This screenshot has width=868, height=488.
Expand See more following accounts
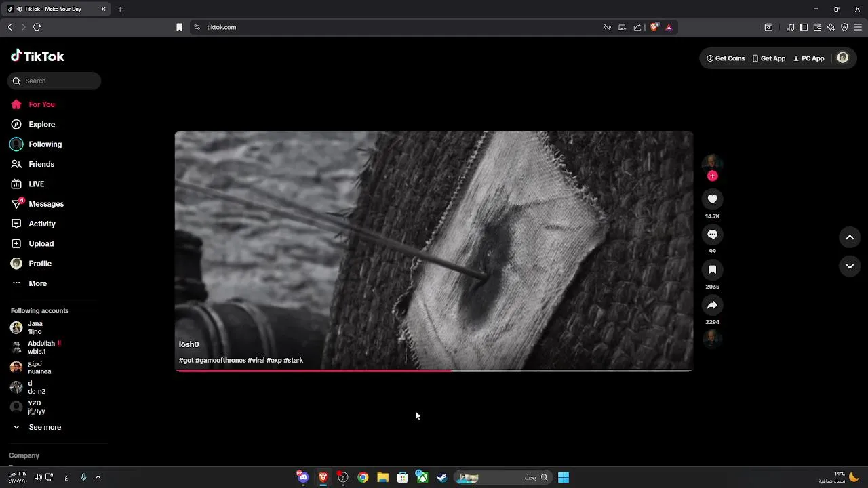[x=37, y=427]
